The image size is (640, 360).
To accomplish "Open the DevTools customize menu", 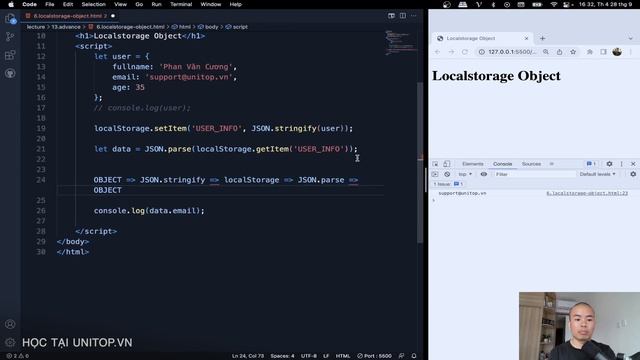I will (622, 164).
